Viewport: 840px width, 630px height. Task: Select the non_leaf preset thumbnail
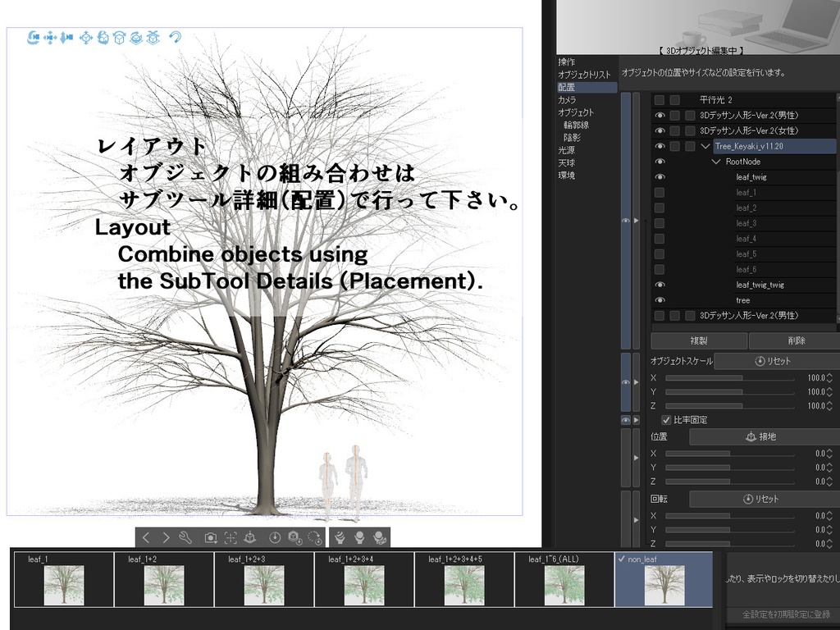point(663,582)
